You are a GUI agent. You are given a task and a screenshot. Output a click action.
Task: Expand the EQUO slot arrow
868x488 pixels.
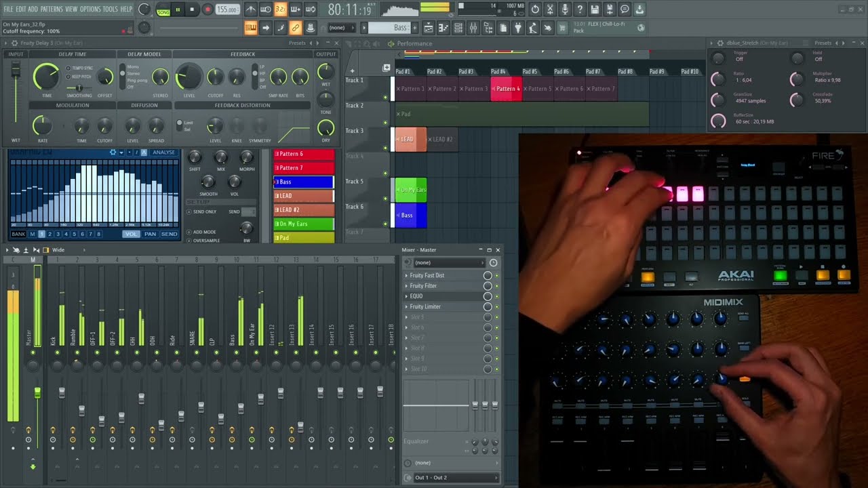click(x=407, y=296)
